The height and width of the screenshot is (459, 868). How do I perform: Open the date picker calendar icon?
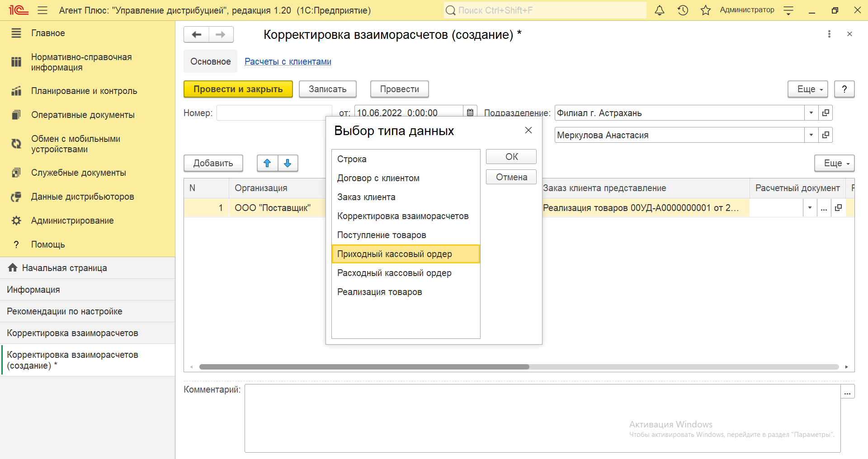(470, 112)
